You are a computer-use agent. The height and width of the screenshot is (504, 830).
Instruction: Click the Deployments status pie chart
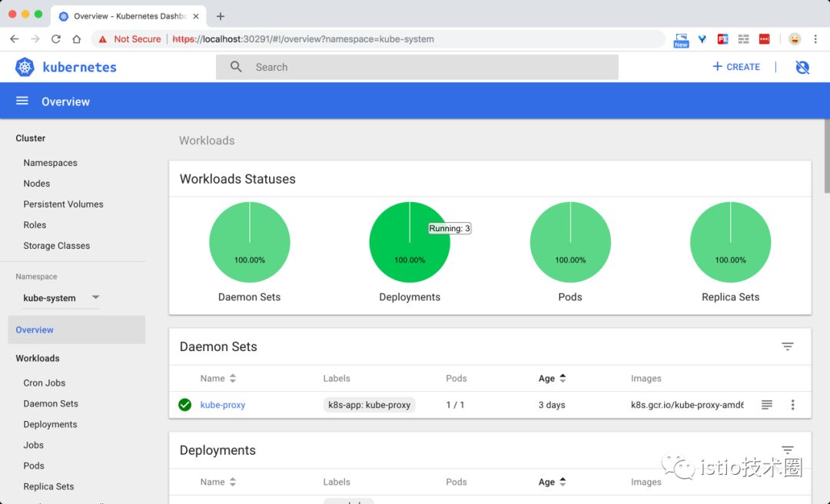click(410, 242)
